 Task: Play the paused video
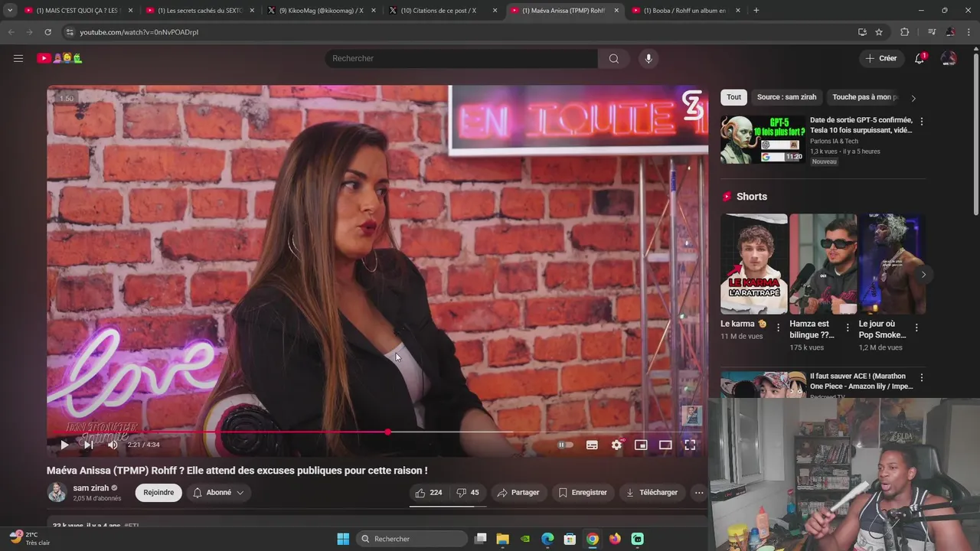(64, 445)
